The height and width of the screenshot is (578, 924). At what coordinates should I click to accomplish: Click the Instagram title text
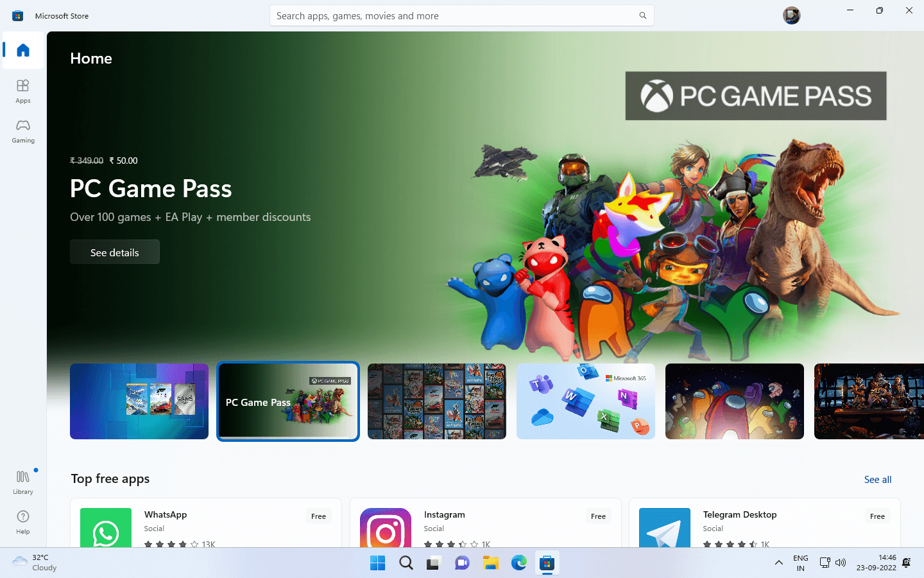point(444,514)
